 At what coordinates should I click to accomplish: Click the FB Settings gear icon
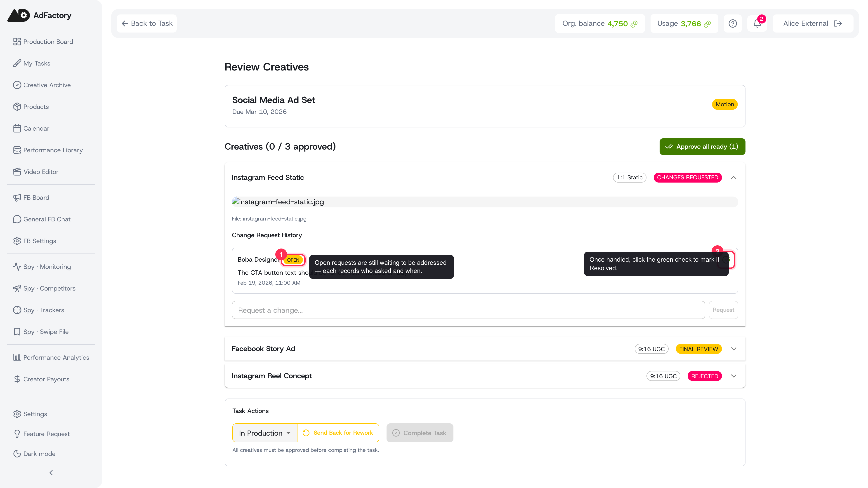point(17,241)
